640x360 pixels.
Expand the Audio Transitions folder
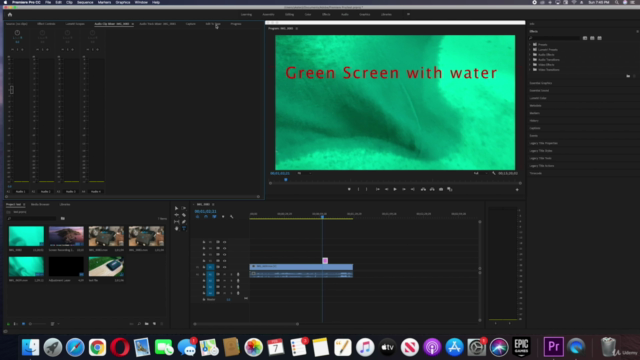click(x=530, y=60)
